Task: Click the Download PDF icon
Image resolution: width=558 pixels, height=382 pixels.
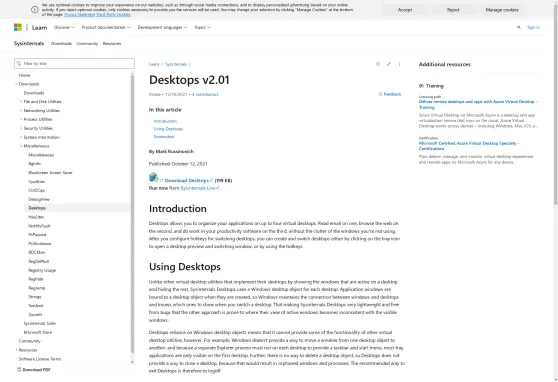Action: [19, 370]
